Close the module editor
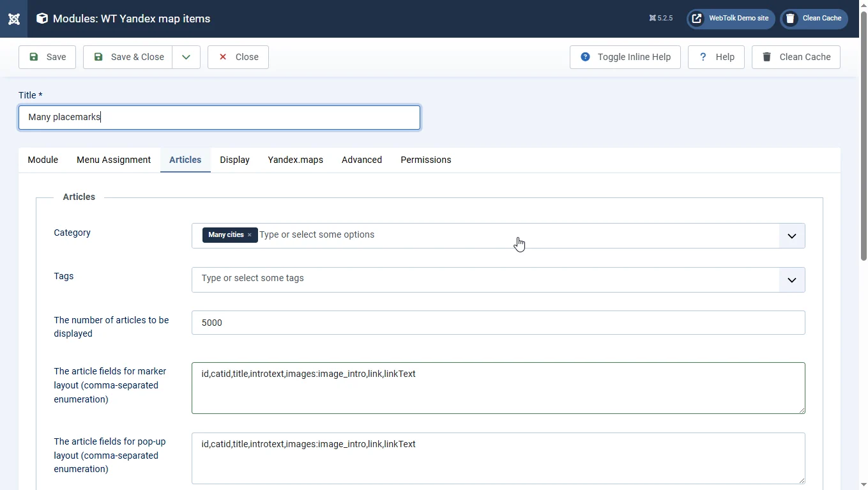This screenshot has height=490, width=868. (x=238, y=57)
